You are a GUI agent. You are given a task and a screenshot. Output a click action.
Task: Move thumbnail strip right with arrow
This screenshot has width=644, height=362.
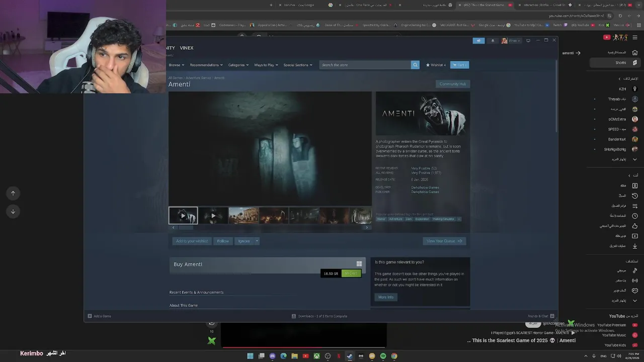[367, 227]
